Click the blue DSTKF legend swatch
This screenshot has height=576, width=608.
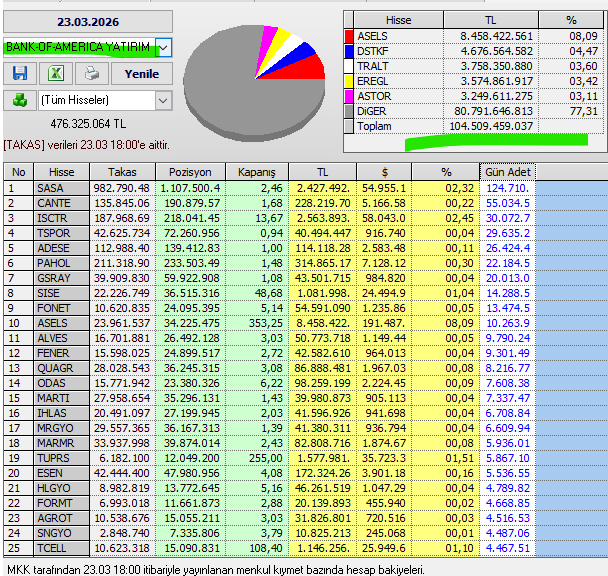(349, 51)
